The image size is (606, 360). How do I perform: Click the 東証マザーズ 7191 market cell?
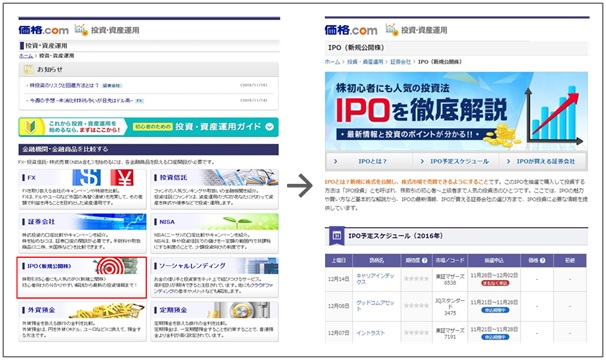coord(450,334)
